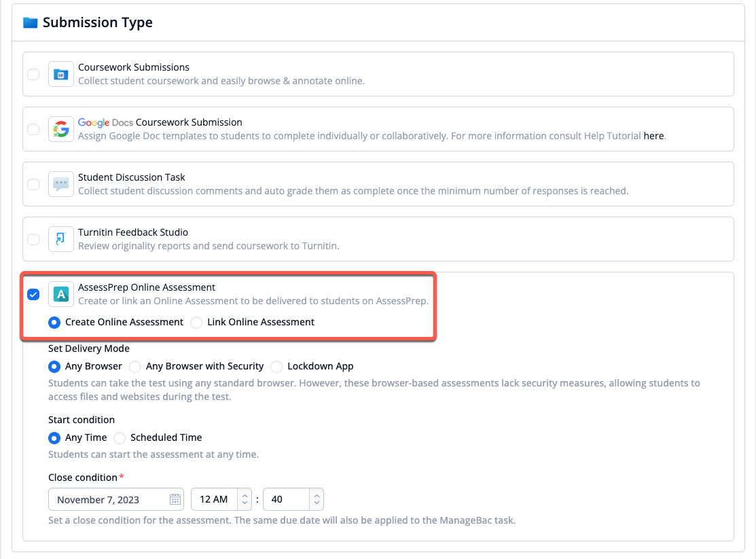
Task: Uncheck the AssessPrep Online Assessment checkbox
Action: point(33,294)
